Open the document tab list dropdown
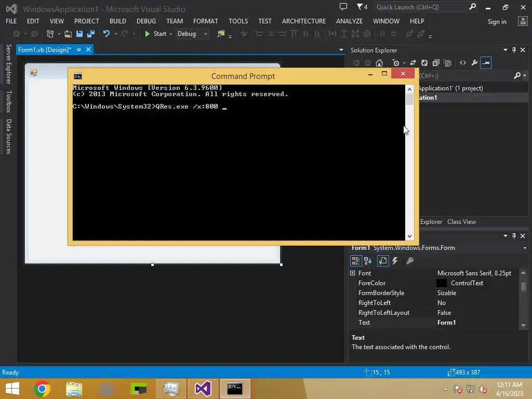 [341, 50]
